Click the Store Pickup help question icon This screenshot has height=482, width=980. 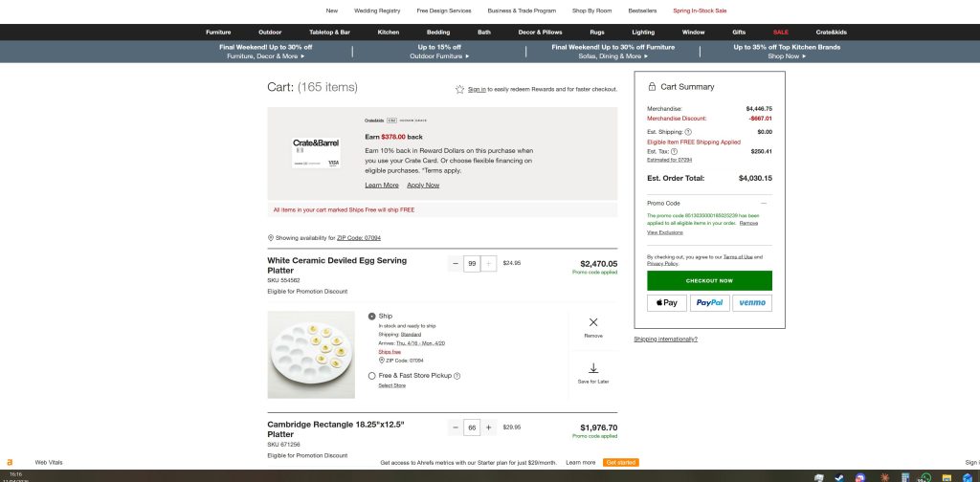coord(457,376)
